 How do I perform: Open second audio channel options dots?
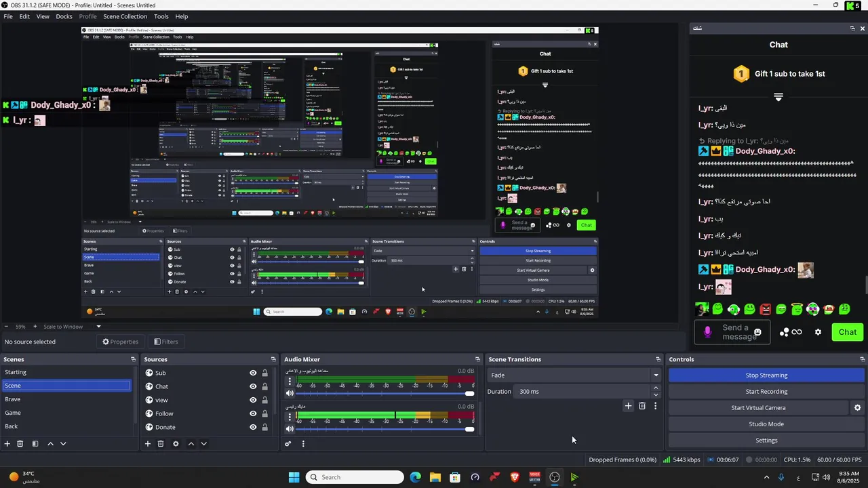pyautogui.click(x=290, y=417)
